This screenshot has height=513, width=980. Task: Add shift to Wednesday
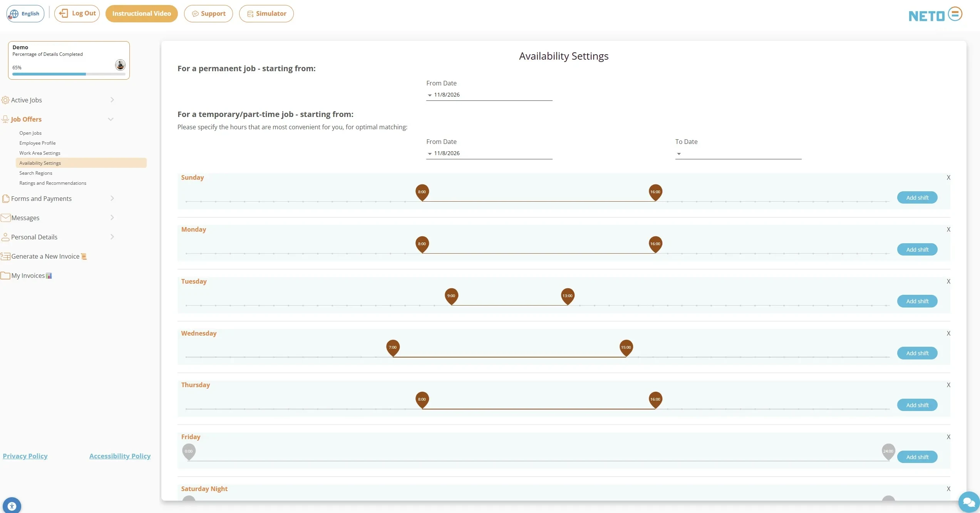[x=917, y=353]
